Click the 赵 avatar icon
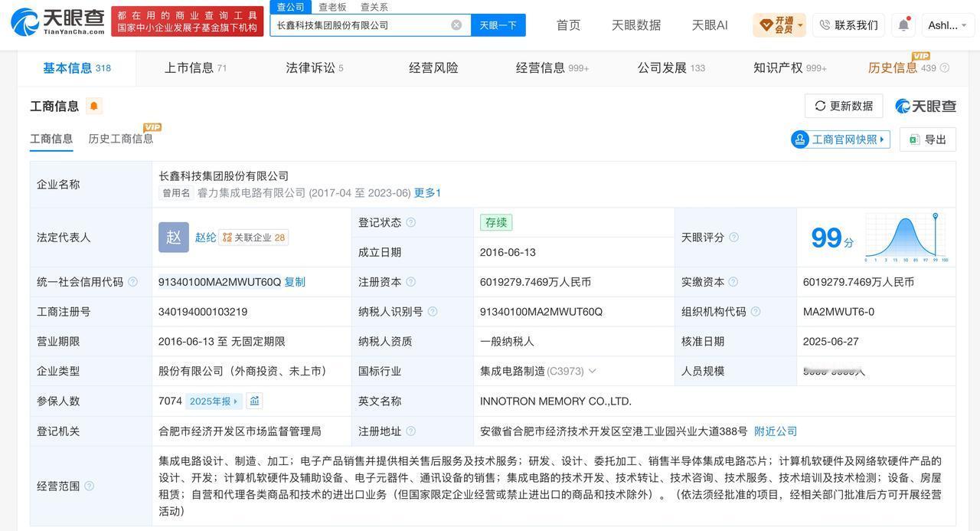 click(174, 238)
